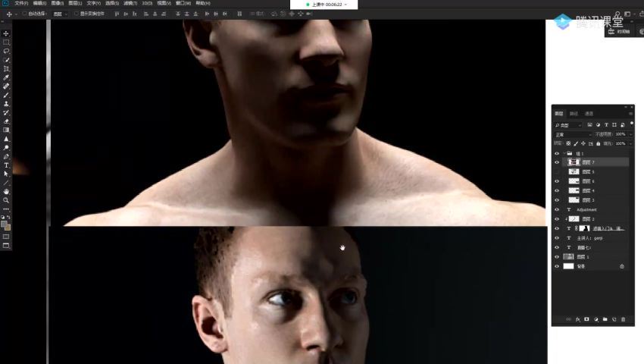Screen dimensions: 644x364
Task: Open the Layers panel options menu
Action: (x=630, y=114)
